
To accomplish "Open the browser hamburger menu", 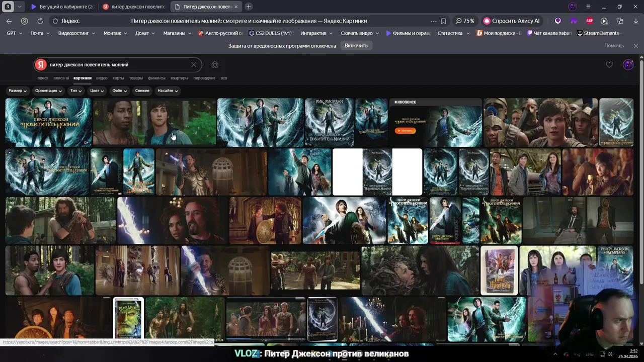I will click(x=588, y=7).
